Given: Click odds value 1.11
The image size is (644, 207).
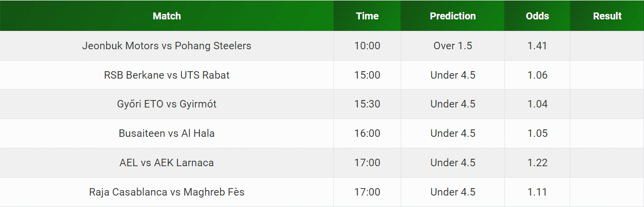Looking at the screenshot, I should coord(537,192).
